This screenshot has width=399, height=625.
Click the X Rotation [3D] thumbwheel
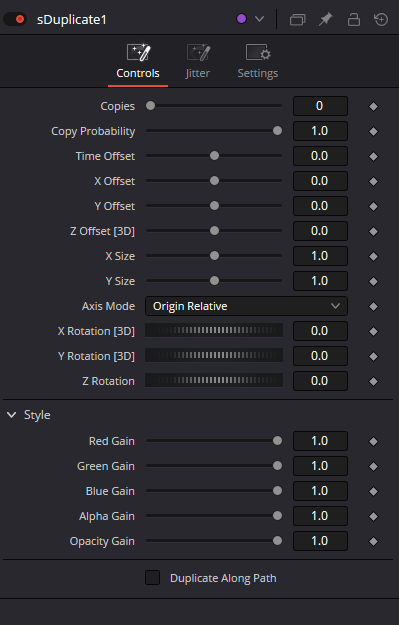(x=214, y=330)
